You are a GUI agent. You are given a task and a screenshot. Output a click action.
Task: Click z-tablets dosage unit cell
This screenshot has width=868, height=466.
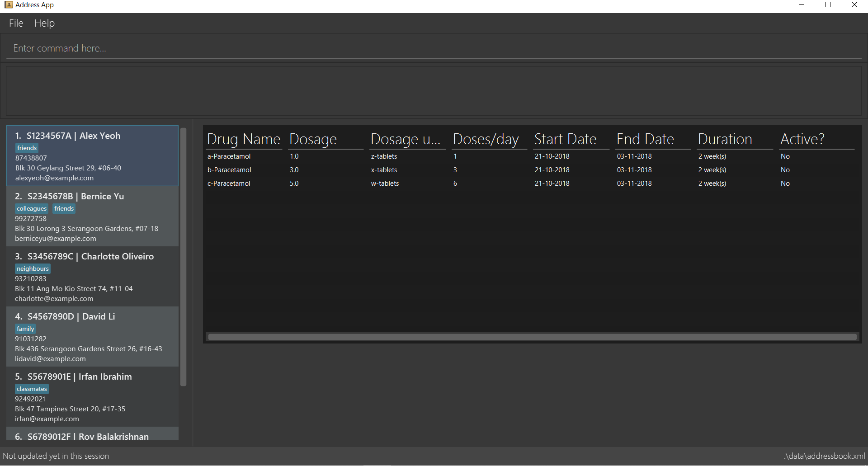pos(384,156)
